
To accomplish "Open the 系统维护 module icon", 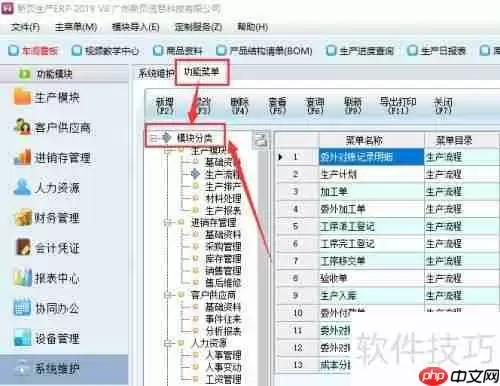I will click(x=23, y=368).
